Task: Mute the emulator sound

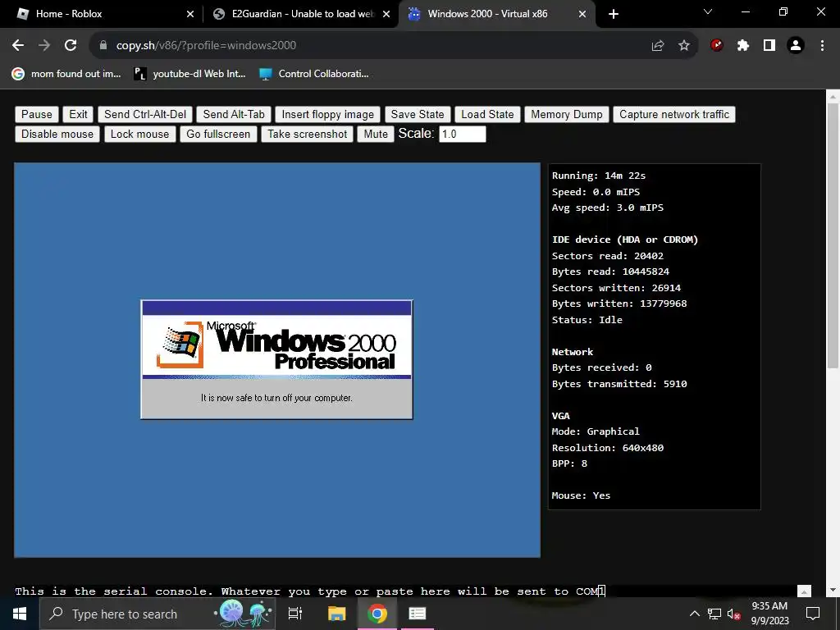Action: [376, 134]
